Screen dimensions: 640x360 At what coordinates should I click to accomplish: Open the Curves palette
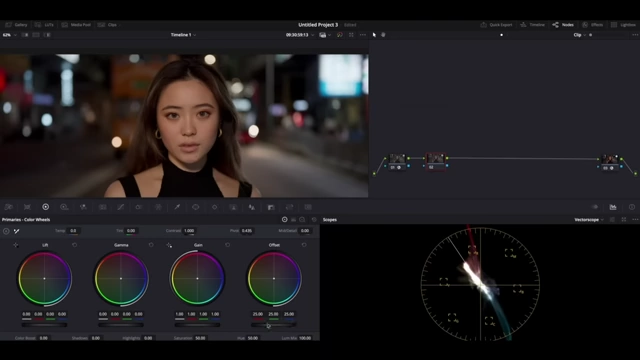click(120, 207)
